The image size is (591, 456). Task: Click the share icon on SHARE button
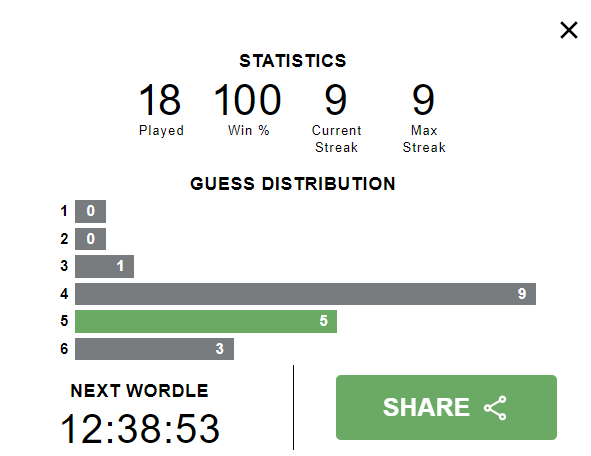[495, 408]
